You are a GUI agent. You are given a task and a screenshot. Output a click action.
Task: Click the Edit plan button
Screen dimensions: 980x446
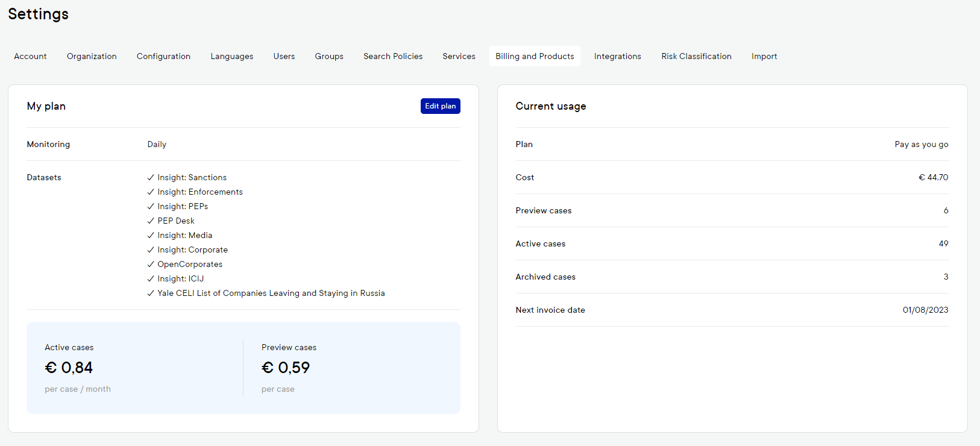[441, 106]
